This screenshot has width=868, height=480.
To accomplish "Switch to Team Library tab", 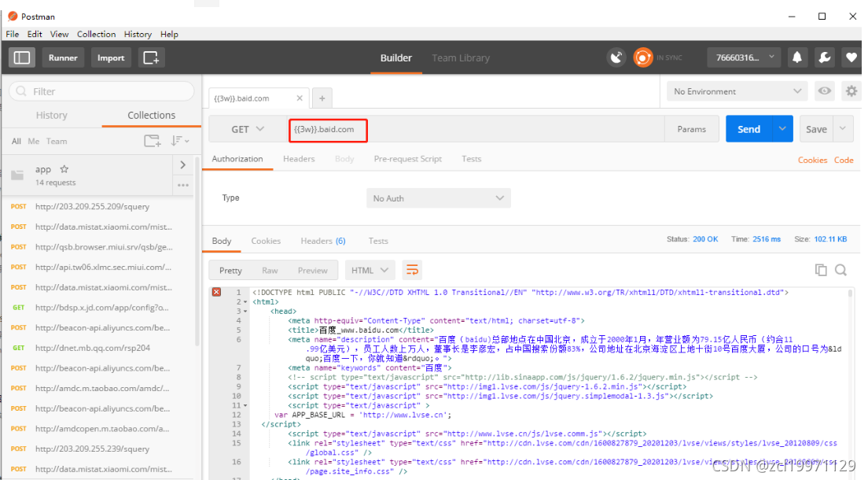I will (461, 57).
